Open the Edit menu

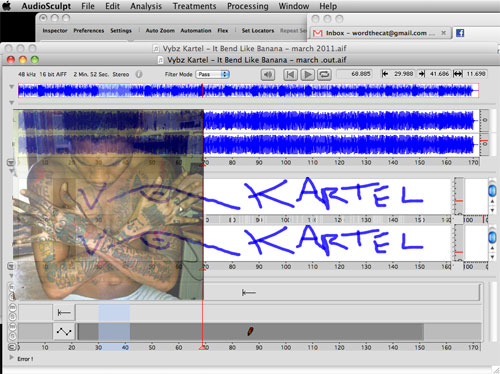(112, 6)
